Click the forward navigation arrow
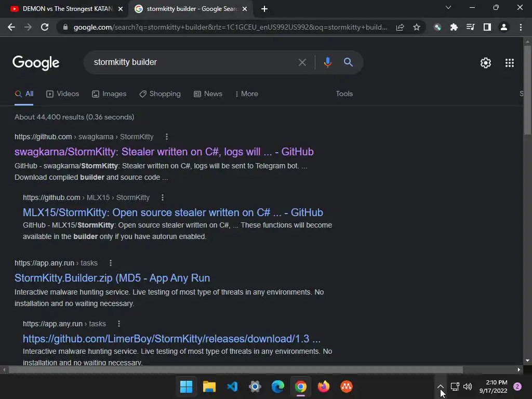Viewport: 532px width, 399px height. [x=28, y=27]
